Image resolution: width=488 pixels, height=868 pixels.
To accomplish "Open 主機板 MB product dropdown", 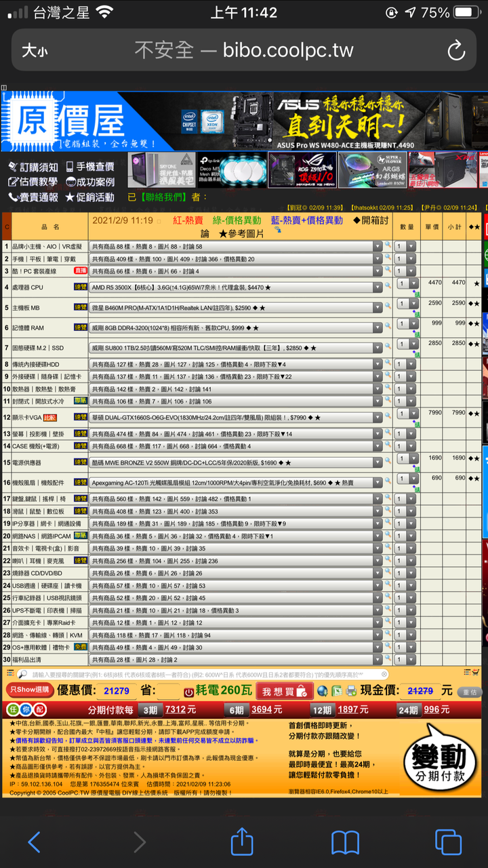I will pos(237,308).
